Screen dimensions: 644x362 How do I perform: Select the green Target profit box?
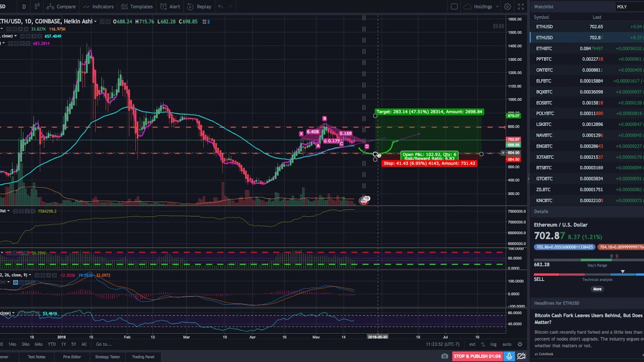coord(429,112)
